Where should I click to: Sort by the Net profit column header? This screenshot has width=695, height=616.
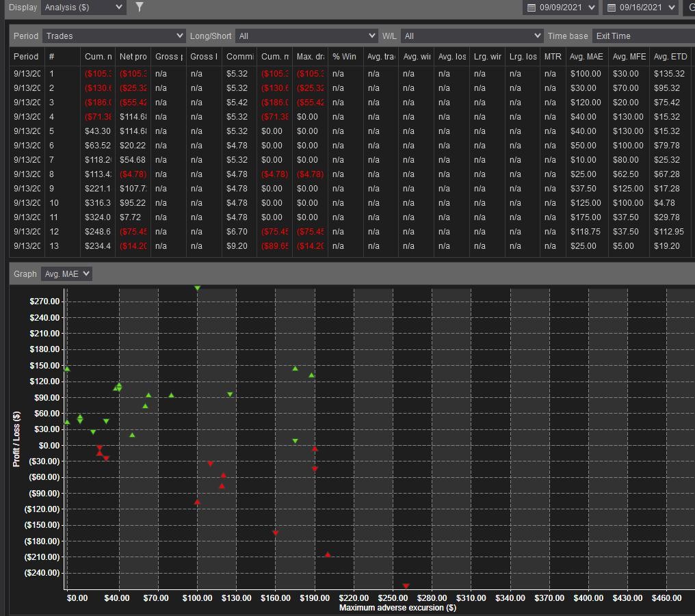(x=133, y=56)
